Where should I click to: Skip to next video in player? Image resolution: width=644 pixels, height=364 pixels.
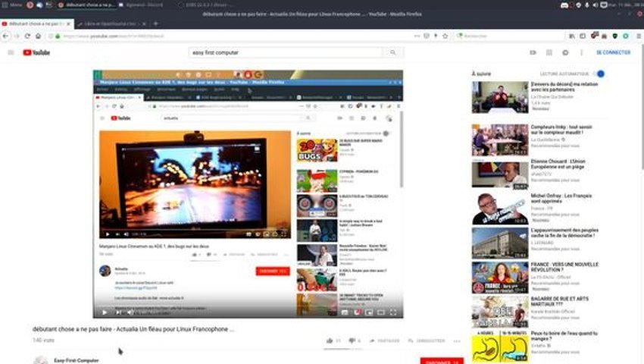(117, 312)
